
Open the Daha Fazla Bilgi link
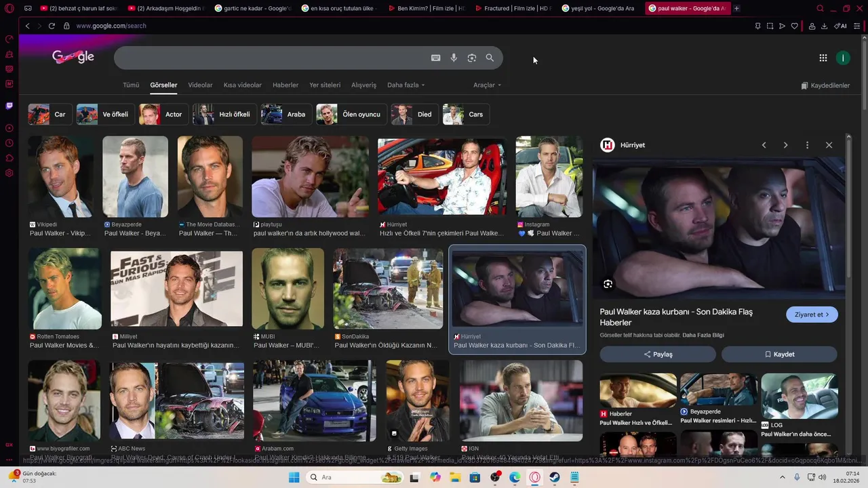tap(703, 335)
